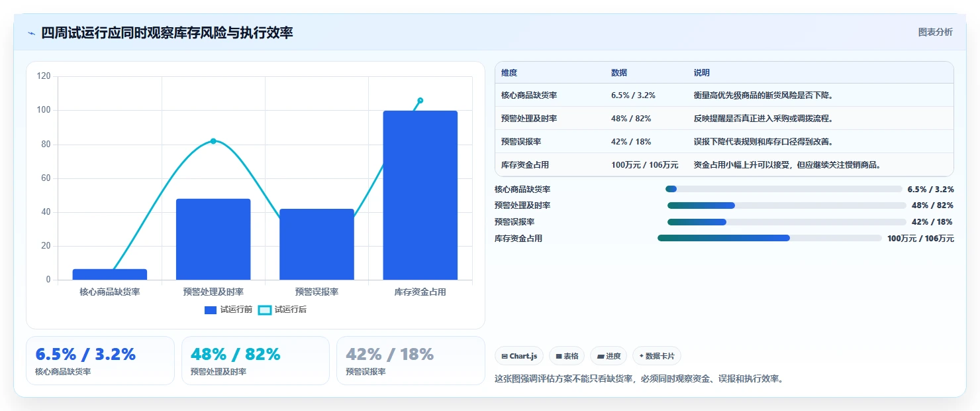This screenshot has width=980, height=411.
Task: Click x-axis label 预警误报率
Action: point(317,292)
